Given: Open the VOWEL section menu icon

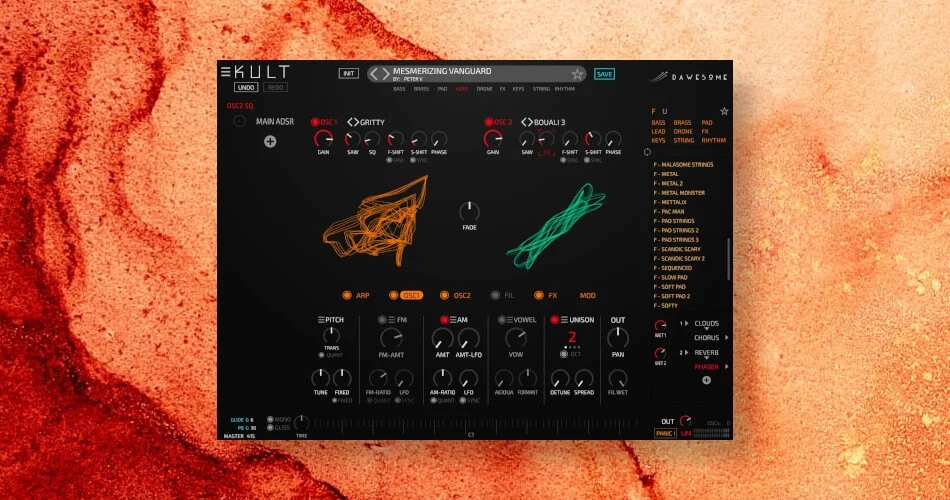Looking at the screenshot, I should [x=510, y=319].
